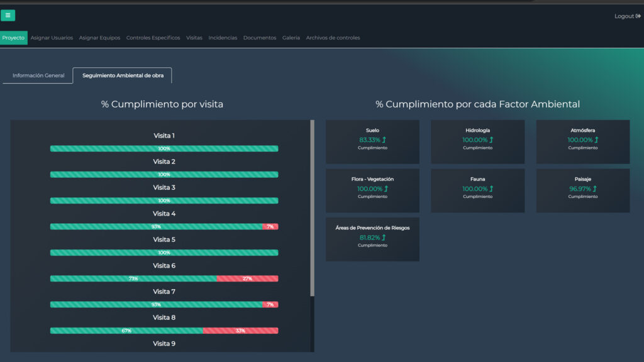The height and width of the screenshot is (362, 644).
Task: Click the red 27% segment of Visita 6
Action: click(x=248, y=278)
